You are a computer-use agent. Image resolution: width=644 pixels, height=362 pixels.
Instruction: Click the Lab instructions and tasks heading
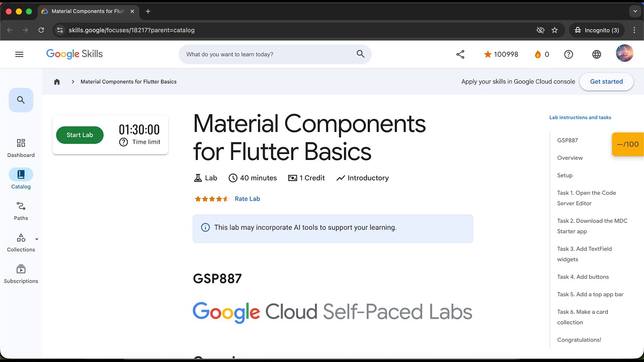pos(580,118)
